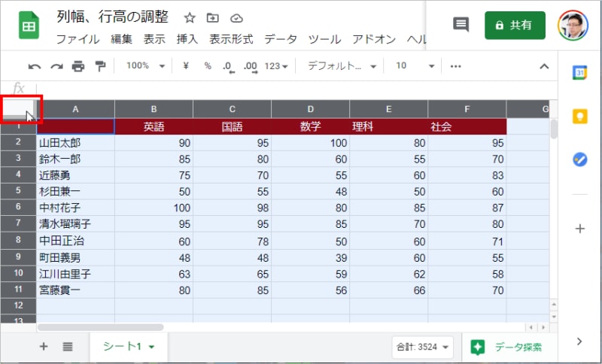
Task: Select column A header
Action: [76, 109]
